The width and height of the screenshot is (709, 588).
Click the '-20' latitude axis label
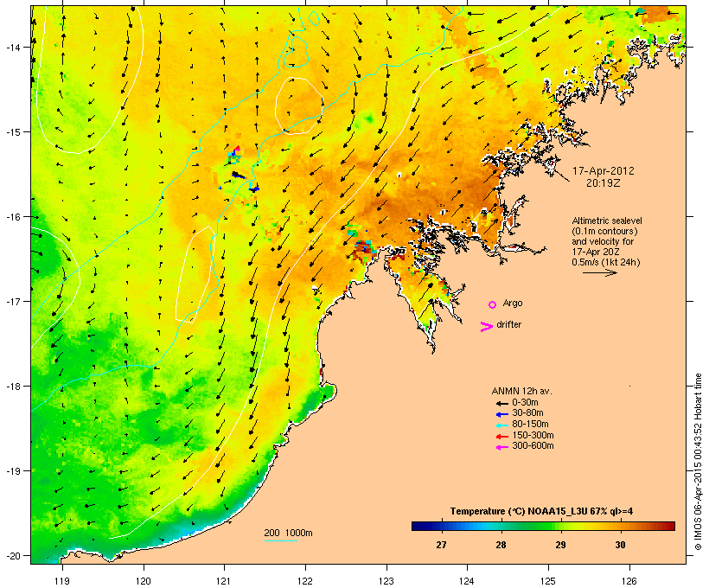pos(12,555)
